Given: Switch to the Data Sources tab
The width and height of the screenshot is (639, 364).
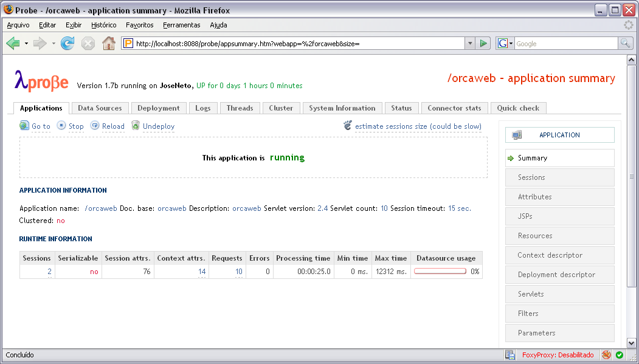Looking at the screenshot, I should click(100, 108).
